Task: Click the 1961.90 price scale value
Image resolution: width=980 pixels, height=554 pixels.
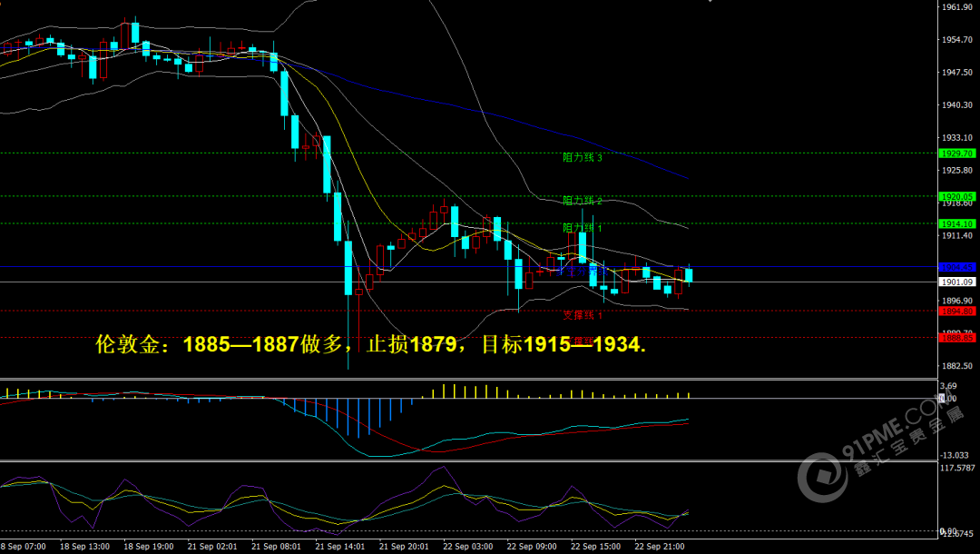Action: (x=957, y=7)
